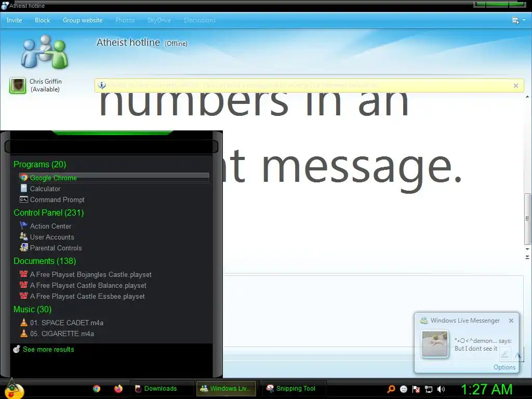Screen dimensions: 532x399
Task: Click the Block menu item
Action: 43,20
